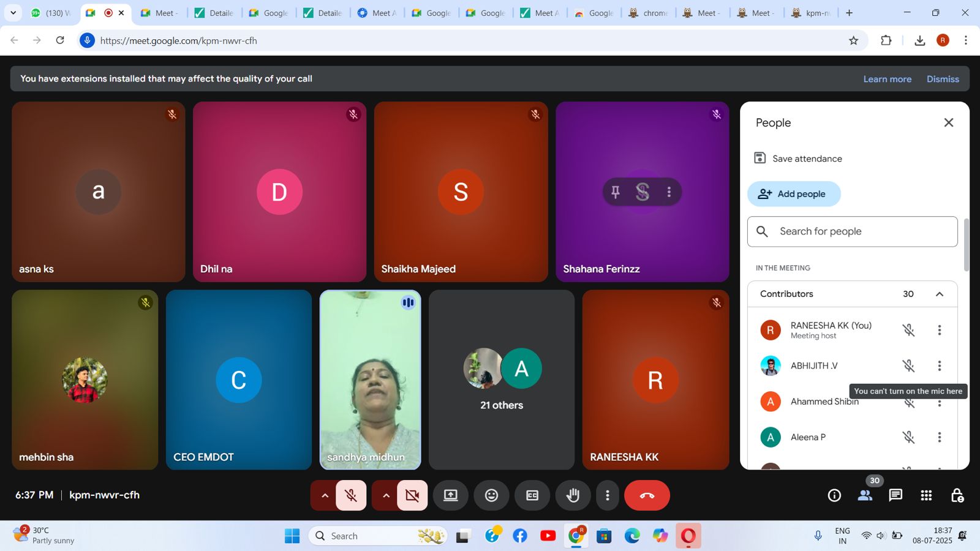
Task: Open the activities grid icon
Action: (926, 495)
